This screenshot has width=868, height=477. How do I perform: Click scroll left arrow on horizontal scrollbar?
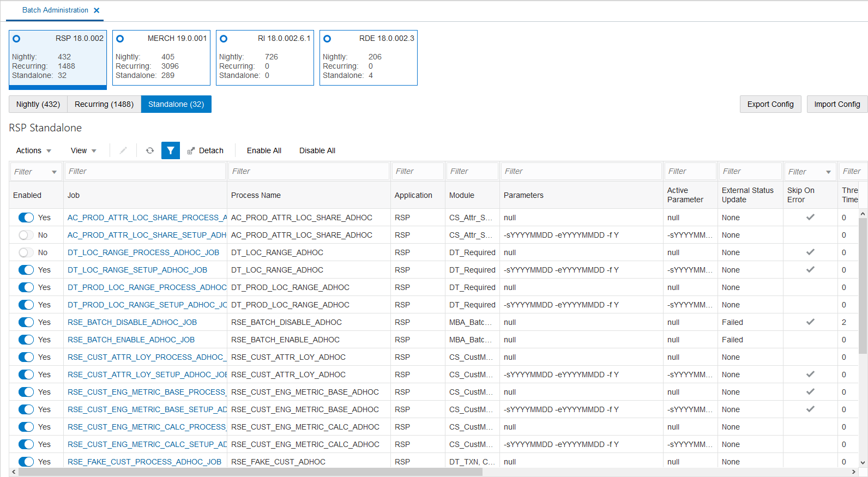[14, 472]
